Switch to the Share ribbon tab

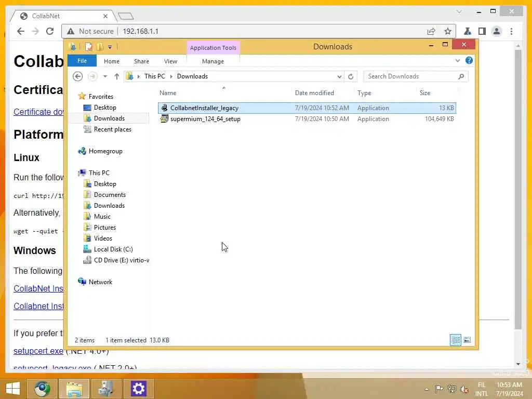[141, 61]
